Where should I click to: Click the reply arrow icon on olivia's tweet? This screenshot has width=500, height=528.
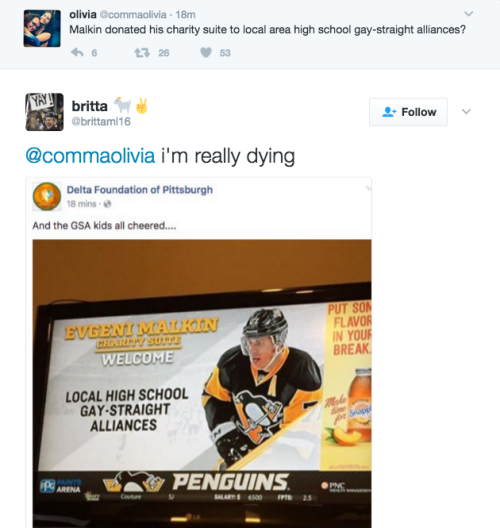[x=77, y=53]
